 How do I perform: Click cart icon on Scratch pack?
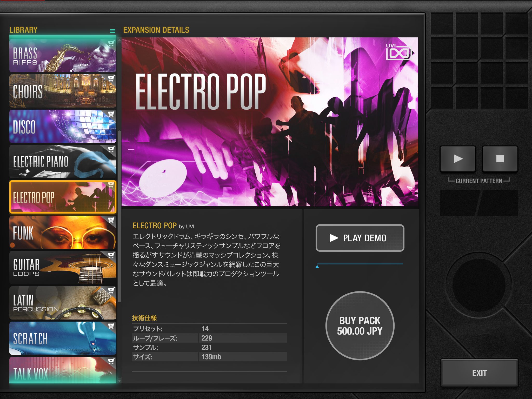111,326
